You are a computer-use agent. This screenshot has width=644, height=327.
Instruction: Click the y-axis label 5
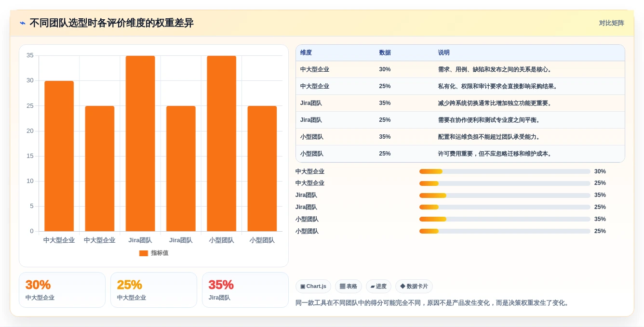32,206
